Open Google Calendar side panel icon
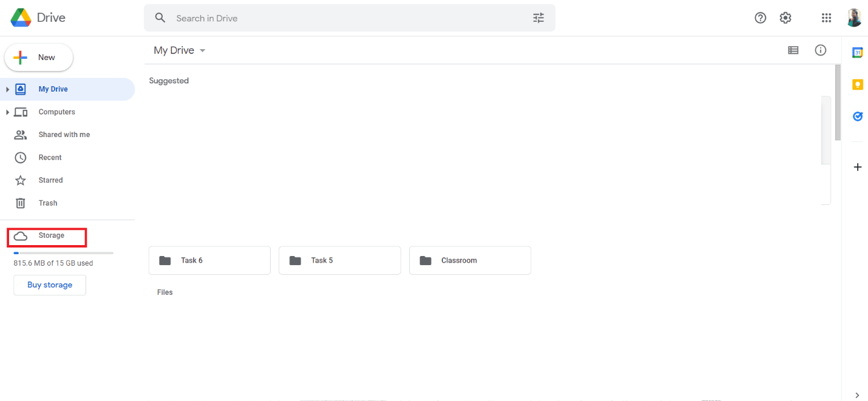 [x=858, y=53]
